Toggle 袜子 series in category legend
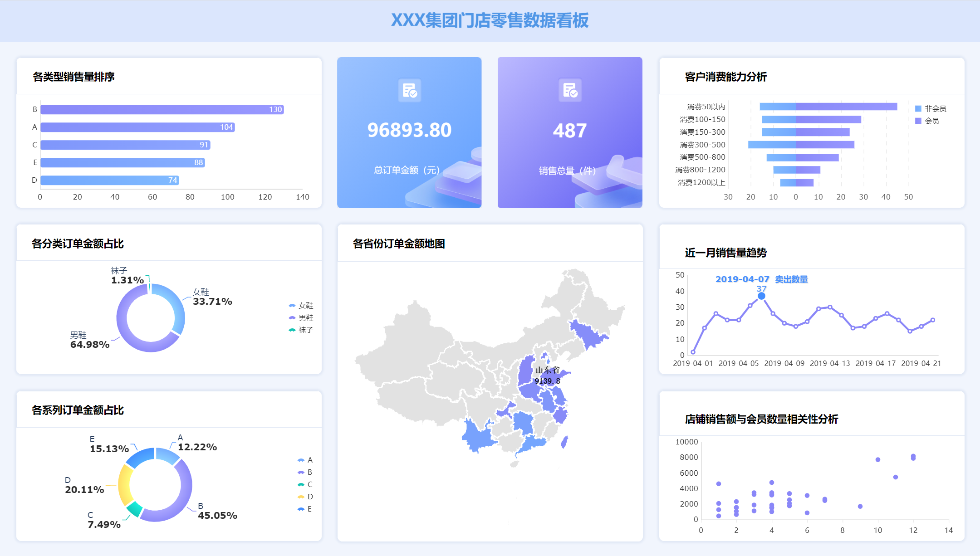This screenshot has width=980, height=556. (x=292, y=330)
